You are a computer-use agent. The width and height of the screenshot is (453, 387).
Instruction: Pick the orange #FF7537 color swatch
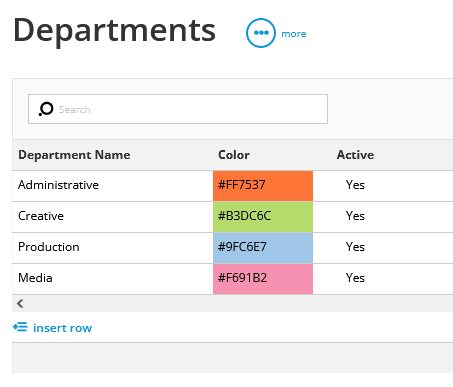pyautogui.click(x=263, y=186)
